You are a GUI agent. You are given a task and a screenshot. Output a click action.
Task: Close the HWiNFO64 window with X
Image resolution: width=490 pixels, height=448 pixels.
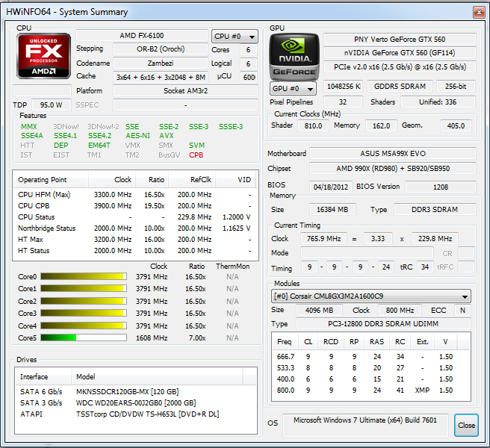479,12
